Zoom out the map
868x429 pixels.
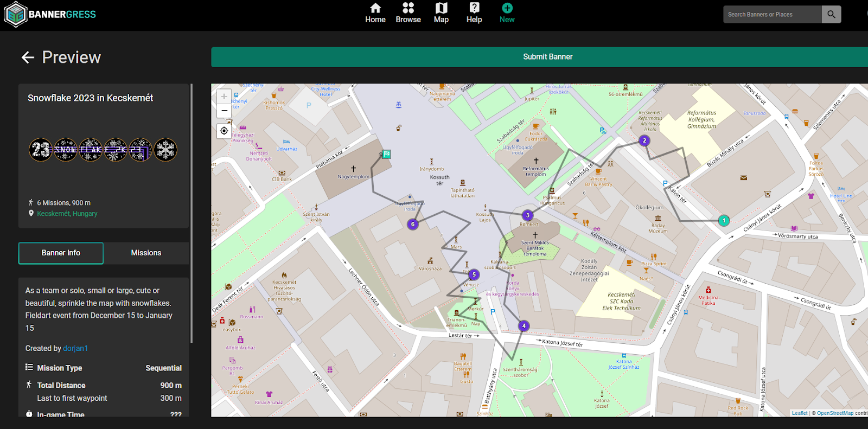(x=224, y=111)
